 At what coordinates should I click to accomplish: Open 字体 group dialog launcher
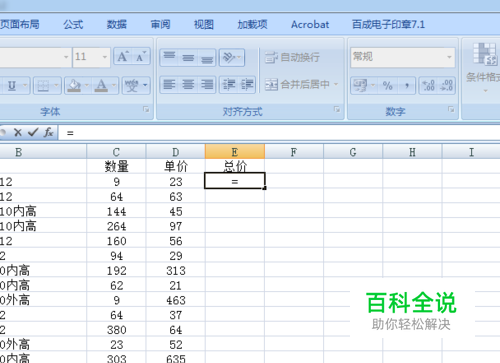click(x=146, y=109)
